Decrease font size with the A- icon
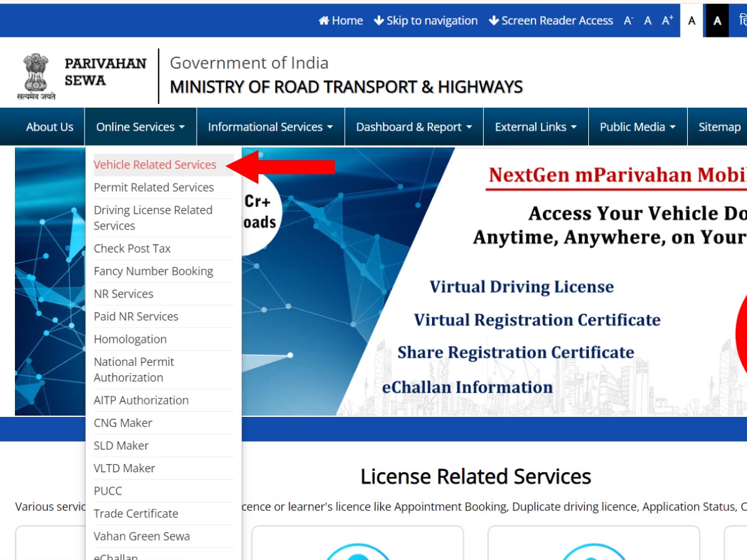This screenshot has height=560, width=747. (627, 20)
